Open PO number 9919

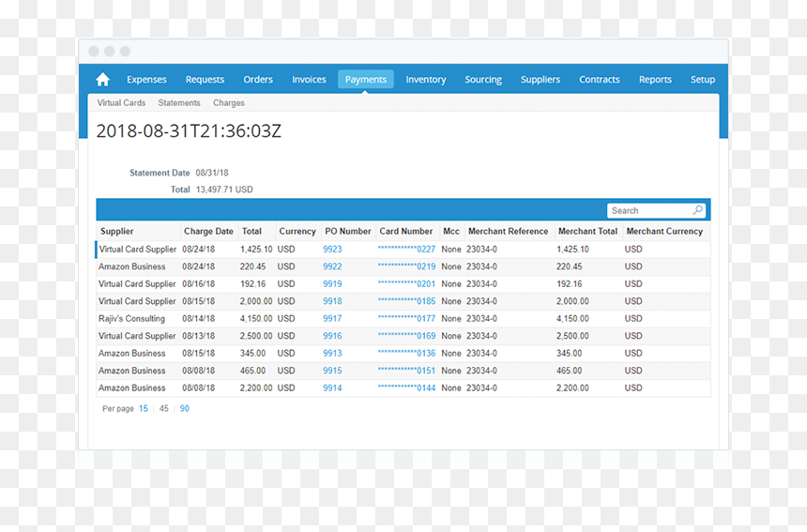(332, 284)
